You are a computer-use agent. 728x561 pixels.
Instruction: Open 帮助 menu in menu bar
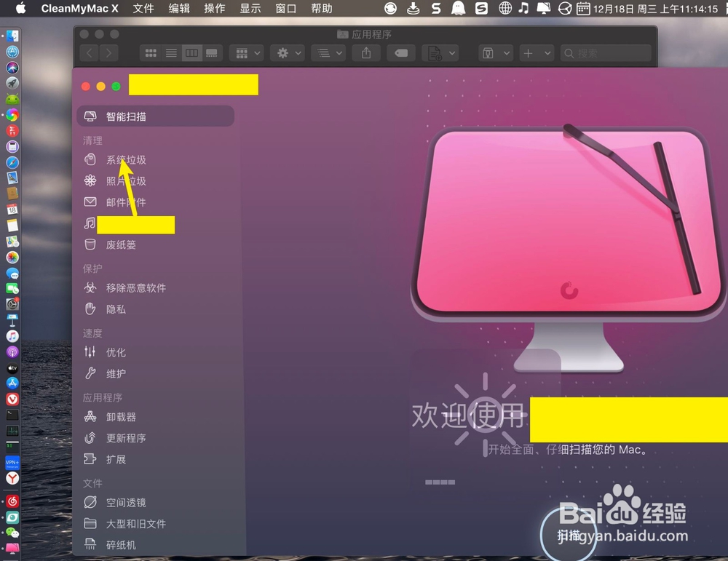(322, 8)
